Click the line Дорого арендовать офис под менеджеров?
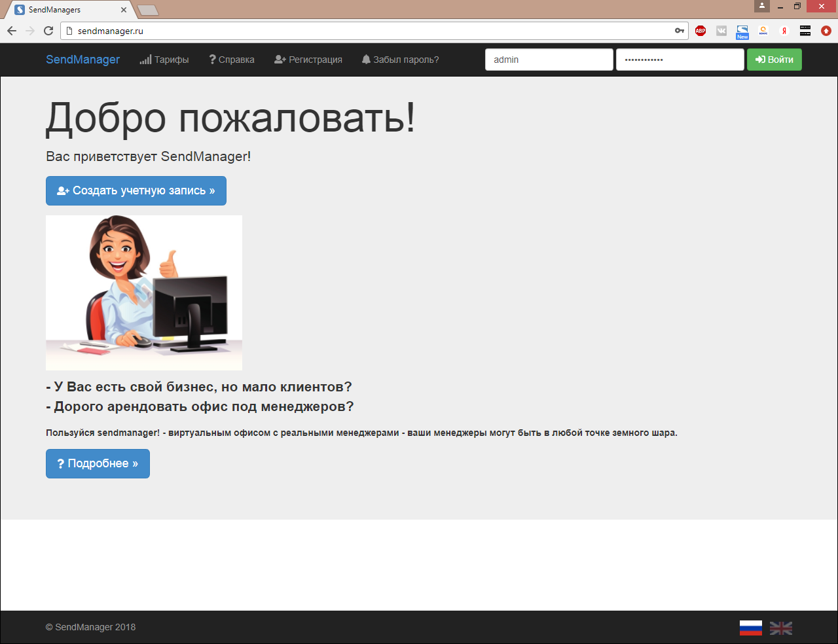This screenshot has height=644, width=838. click(200, 406)
